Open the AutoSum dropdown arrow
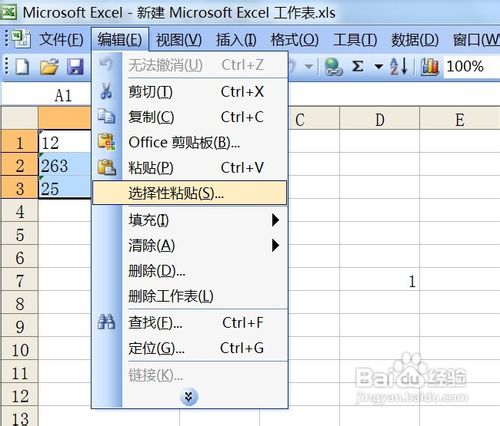Viewport: 500px width, 426px height. click(378, 66)
